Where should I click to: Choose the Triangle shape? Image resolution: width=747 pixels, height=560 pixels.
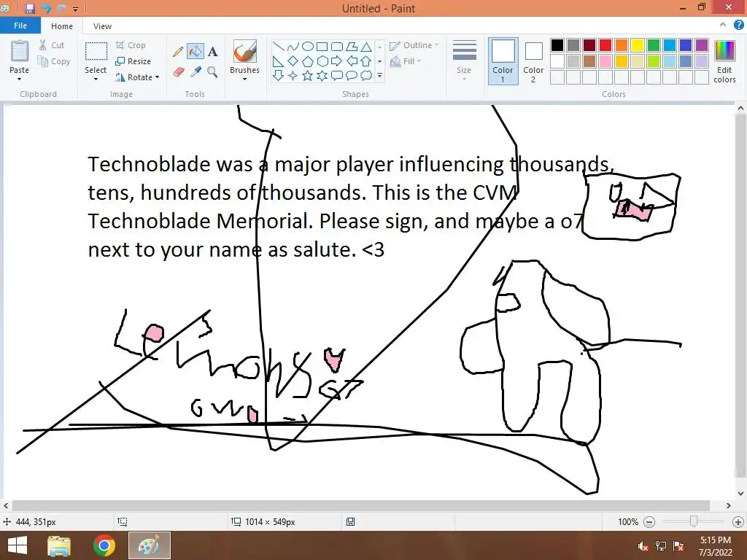366,47
